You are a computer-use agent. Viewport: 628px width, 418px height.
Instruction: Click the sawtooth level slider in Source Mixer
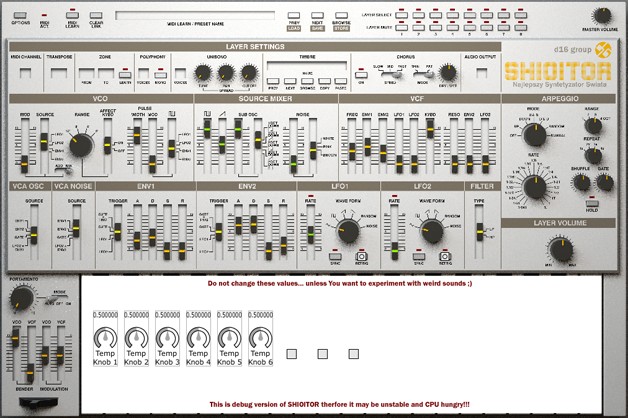[x=222, y=145]
